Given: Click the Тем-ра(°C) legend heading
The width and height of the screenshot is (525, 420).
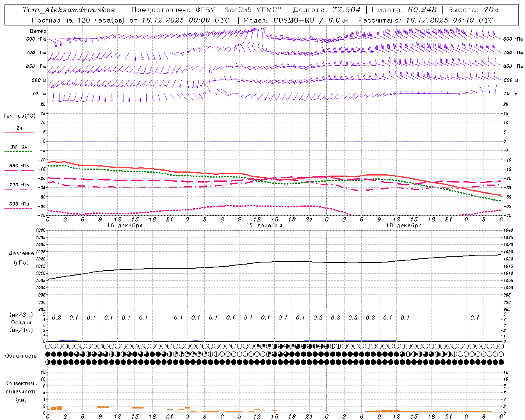Looking at the screenshot, I should [x=19, y=116].
